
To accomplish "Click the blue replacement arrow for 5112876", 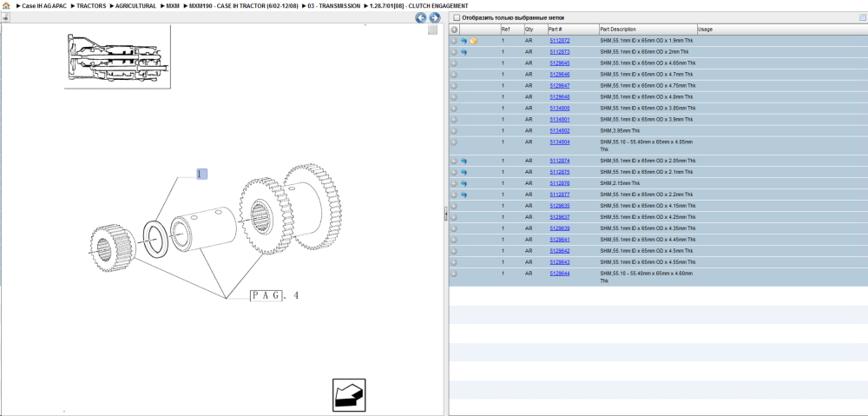I will (x=464, y=183).
